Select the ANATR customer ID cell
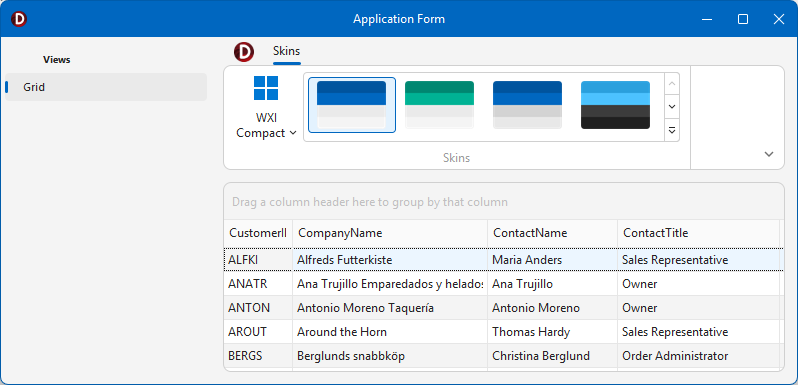The height and width of the screenshot is (385, 798). pos(259,284)
